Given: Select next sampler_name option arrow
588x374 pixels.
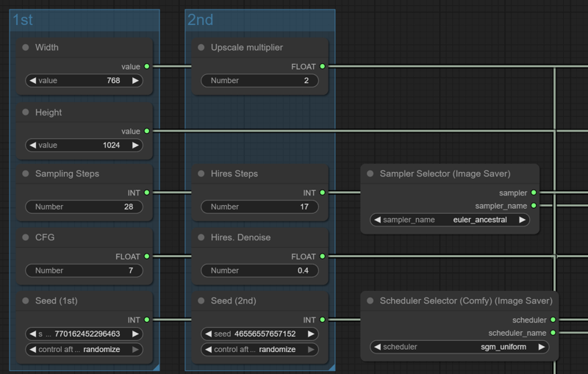Looking at the screenshot, I should 522,220.
